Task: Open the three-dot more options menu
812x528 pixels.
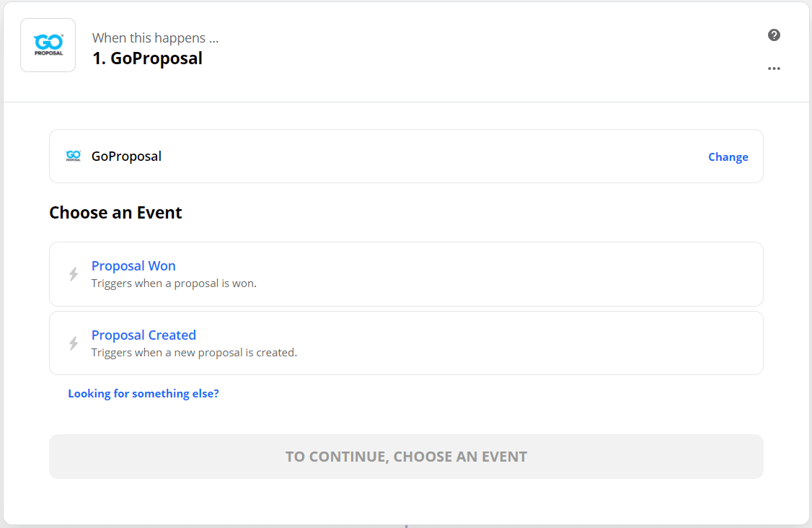Action: pos(774,69)
